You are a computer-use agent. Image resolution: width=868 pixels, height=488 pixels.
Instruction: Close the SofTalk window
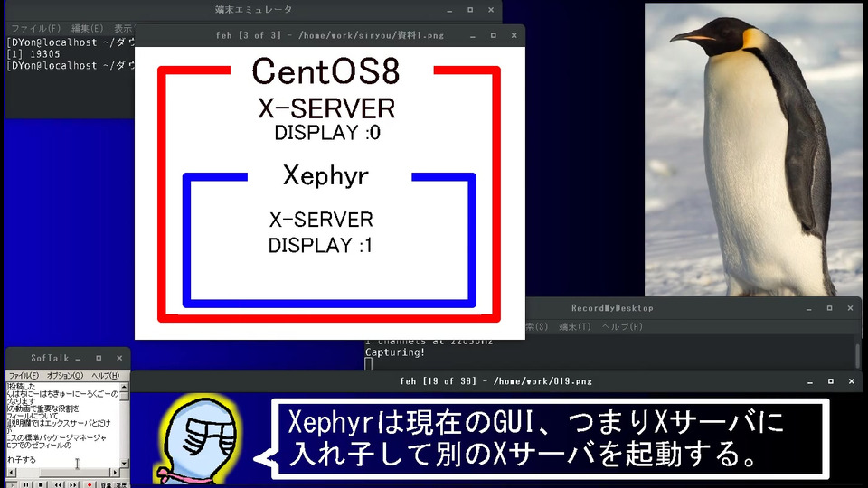119,359
